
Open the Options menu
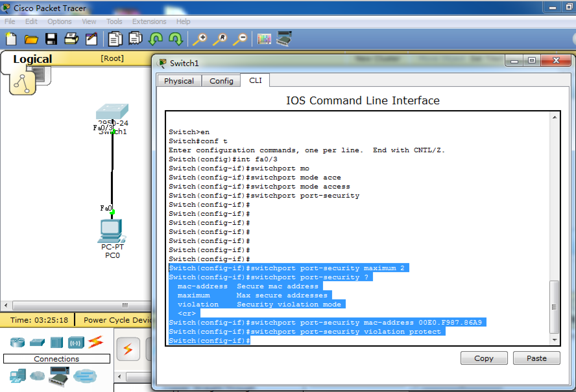(59, 21)
